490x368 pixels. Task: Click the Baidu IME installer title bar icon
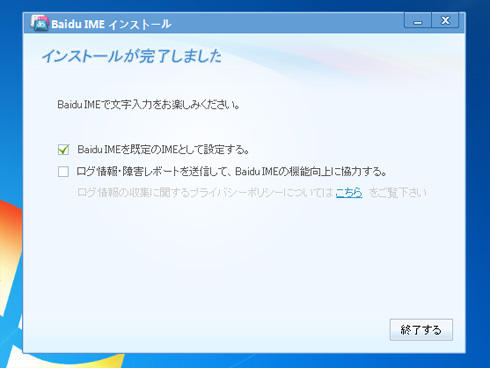point(40,23)
